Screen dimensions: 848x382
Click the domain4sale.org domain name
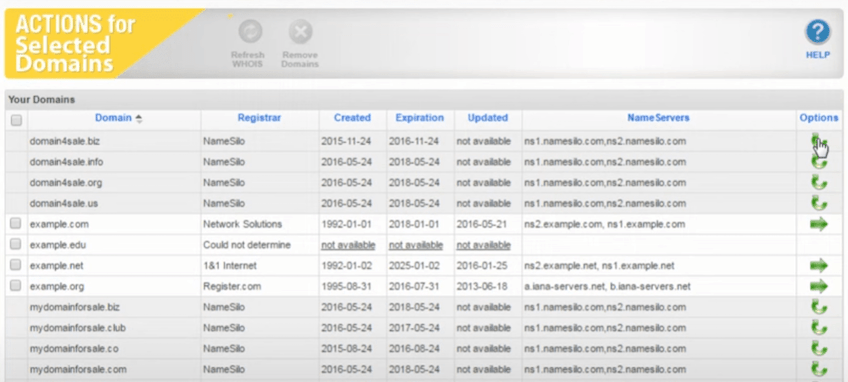point(66,183)
